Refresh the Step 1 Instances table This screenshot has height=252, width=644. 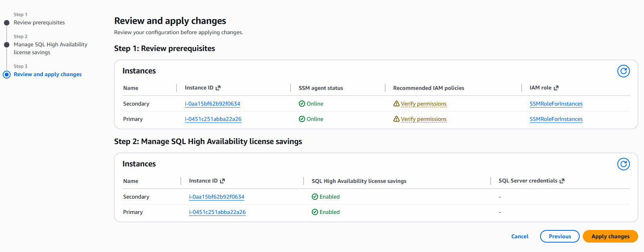[623, 71]
